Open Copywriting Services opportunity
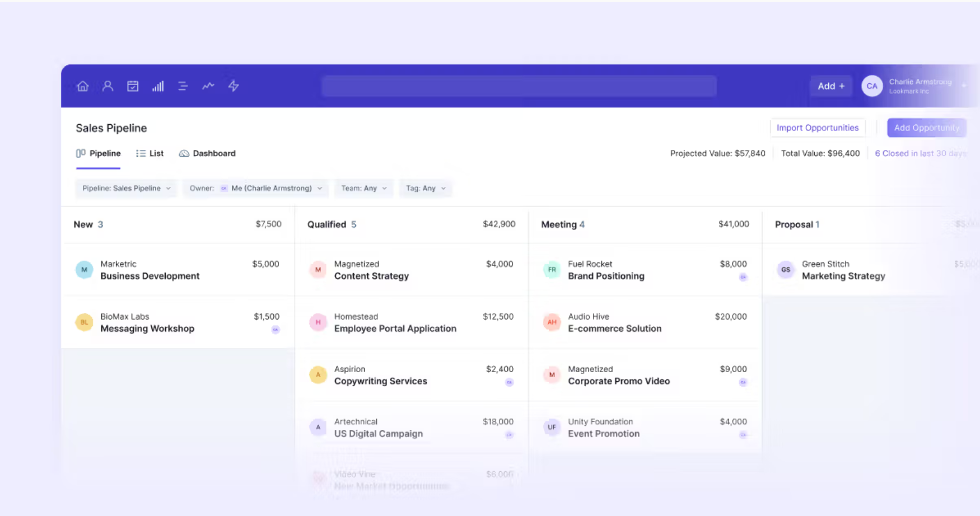 [381, 381]
